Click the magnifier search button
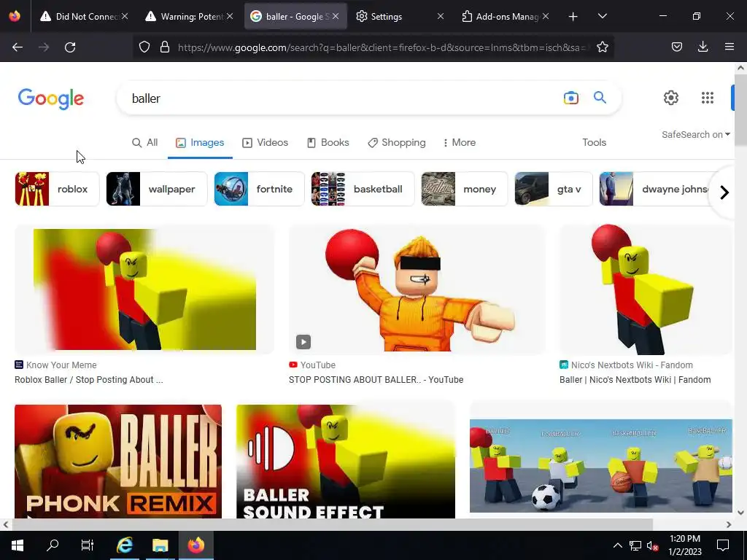Viewport: 747px width, 560px height. tap(600, 98)
